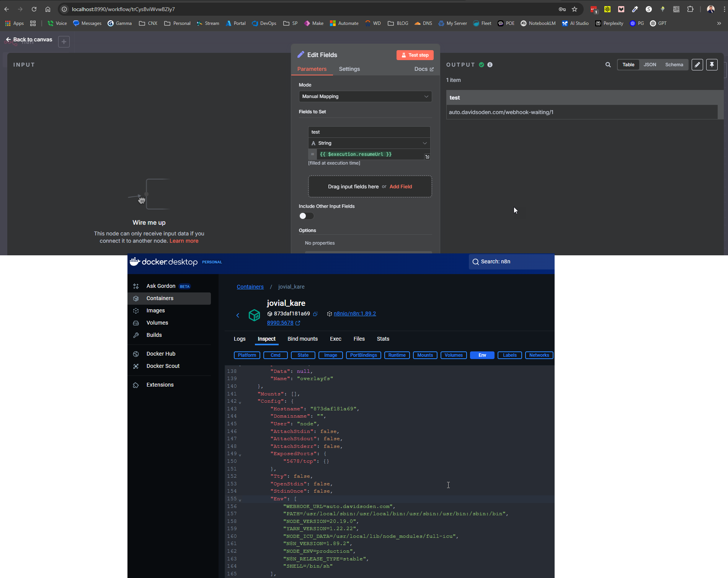Open Docker Scout in sidebar
The image size is (728, 578).
169,366
